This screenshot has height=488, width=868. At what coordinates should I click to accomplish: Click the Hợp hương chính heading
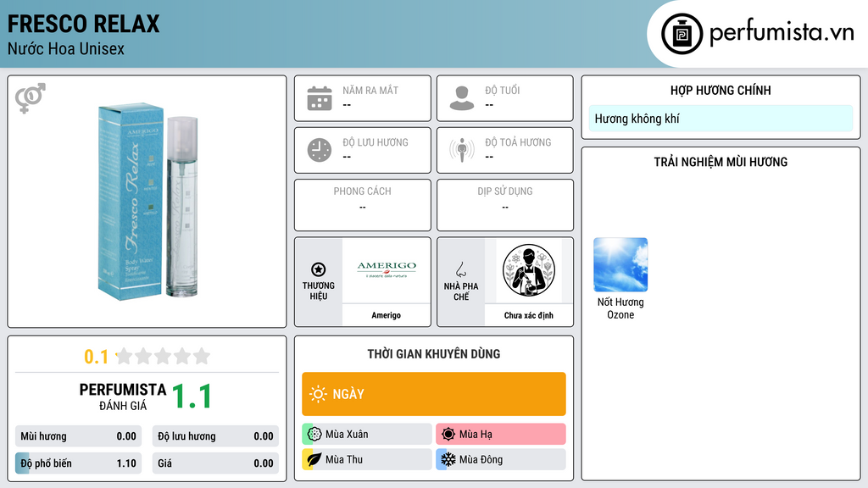click(721, 90)
